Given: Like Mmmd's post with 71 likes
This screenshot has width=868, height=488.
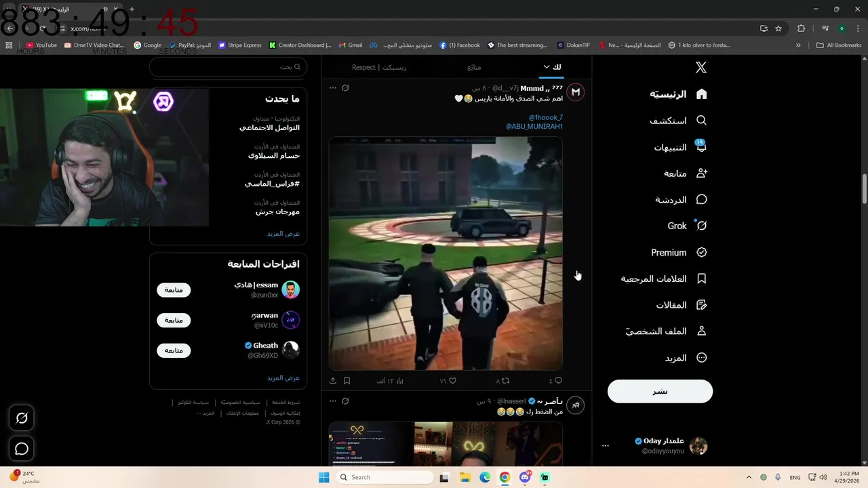Looking at the screenshot, I should 448,381.
